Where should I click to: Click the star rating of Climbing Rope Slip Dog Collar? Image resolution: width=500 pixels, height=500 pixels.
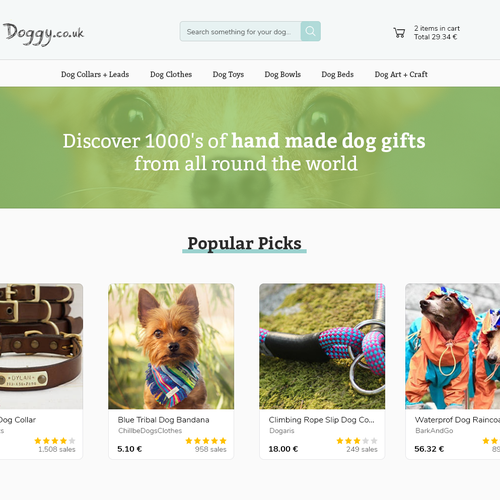[x=357, y=441]
